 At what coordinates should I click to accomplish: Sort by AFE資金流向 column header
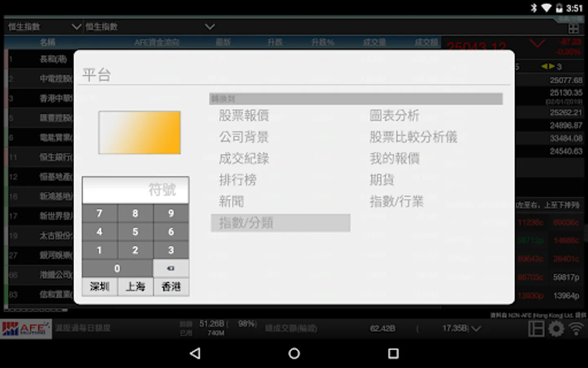pos(157,42)
